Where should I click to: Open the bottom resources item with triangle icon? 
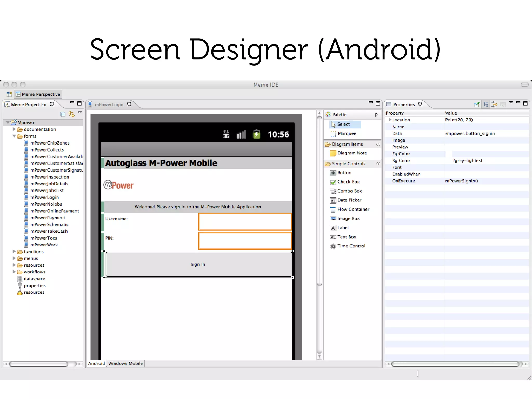click(x=34, y=292)
